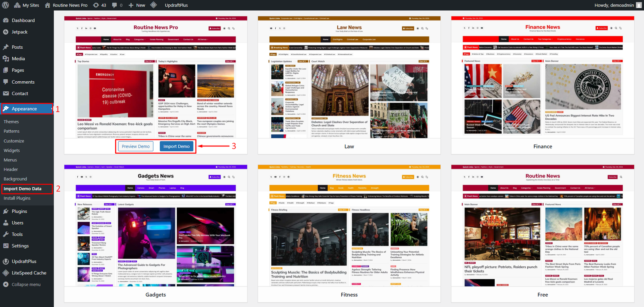Click the Import Demo button
Viewport: 644px width, 307px height.
tap(176, 146)
